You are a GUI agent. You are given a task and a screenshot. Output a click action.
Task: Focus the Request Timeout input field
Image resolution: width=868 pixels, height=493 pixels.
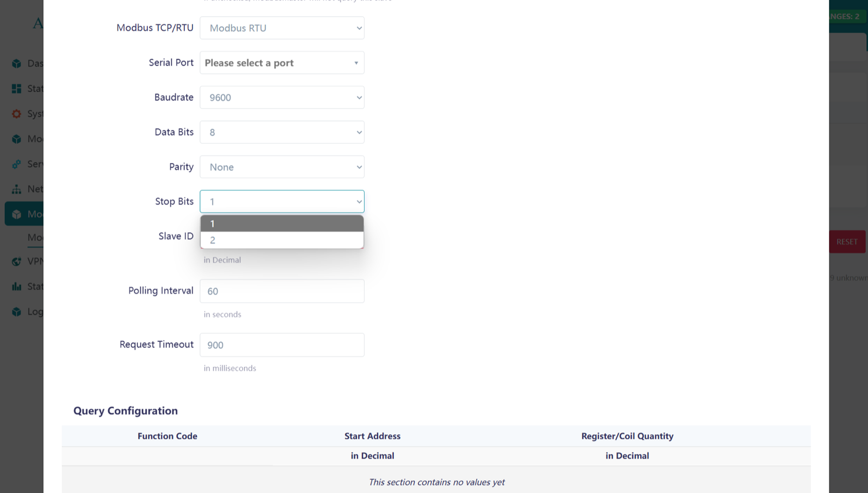(282, 345)
